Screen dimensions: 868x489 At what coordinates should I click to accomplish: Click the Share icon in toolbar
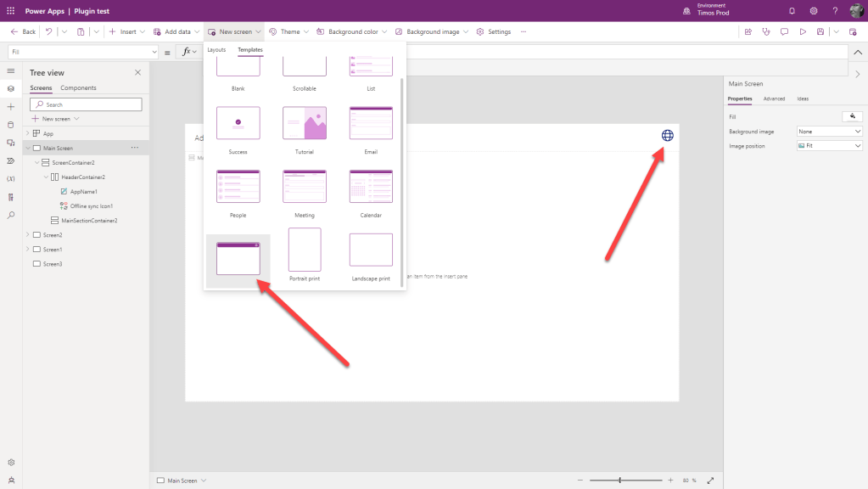pos(748,31)
